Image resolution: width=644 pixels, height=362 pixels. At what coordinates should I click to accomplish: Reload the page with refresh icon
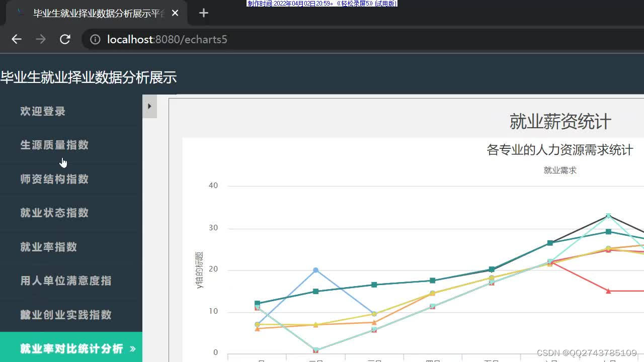pos(65,39)
